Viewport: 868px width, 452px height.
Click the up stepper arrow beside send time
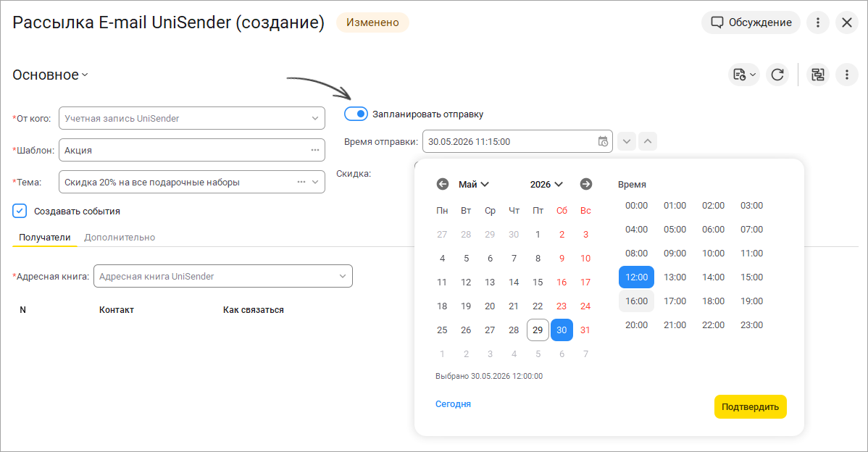(648, 142)
